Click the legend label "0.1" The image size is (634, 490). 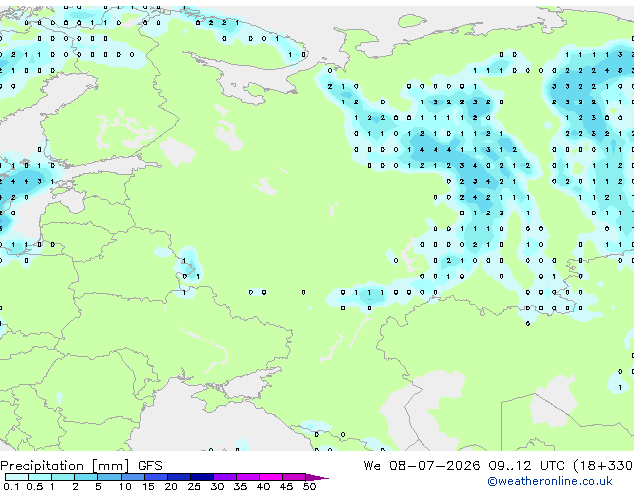11,486
